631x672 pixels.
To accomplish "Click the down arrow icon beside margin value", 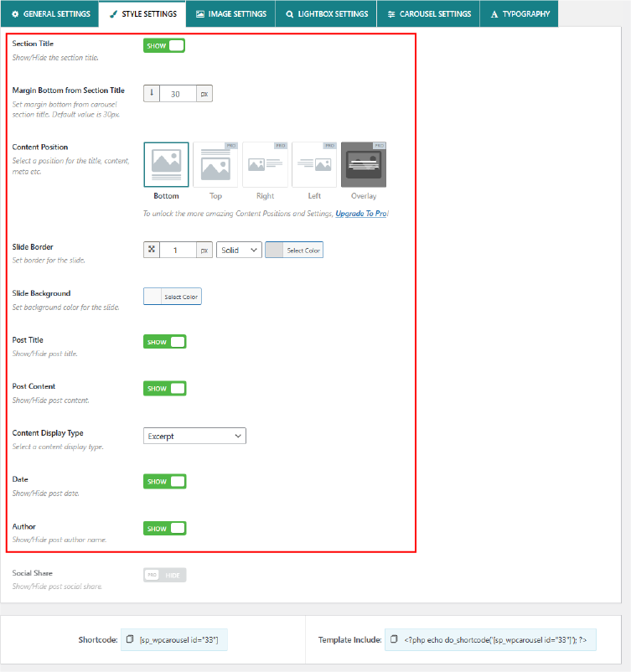I will 152,93.
